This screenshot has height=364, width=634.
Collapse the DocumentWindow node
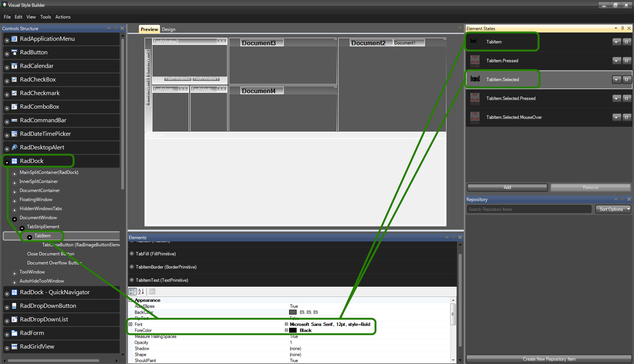click(x=14, y=219)
